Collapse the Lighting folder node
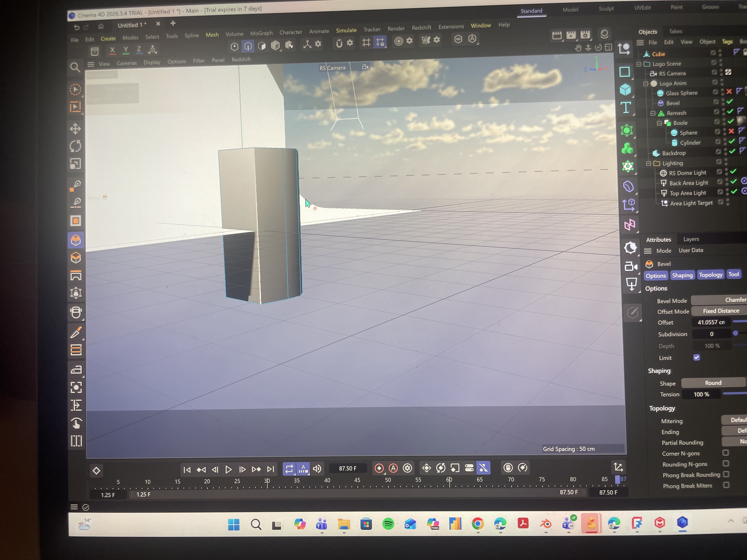Viewport: 747px width, 560px height. (x=648, y=164)
